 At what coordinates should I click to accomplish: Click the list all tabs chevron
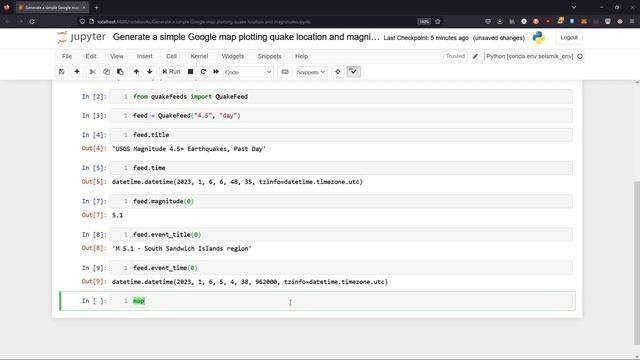(x=573, y=7)
